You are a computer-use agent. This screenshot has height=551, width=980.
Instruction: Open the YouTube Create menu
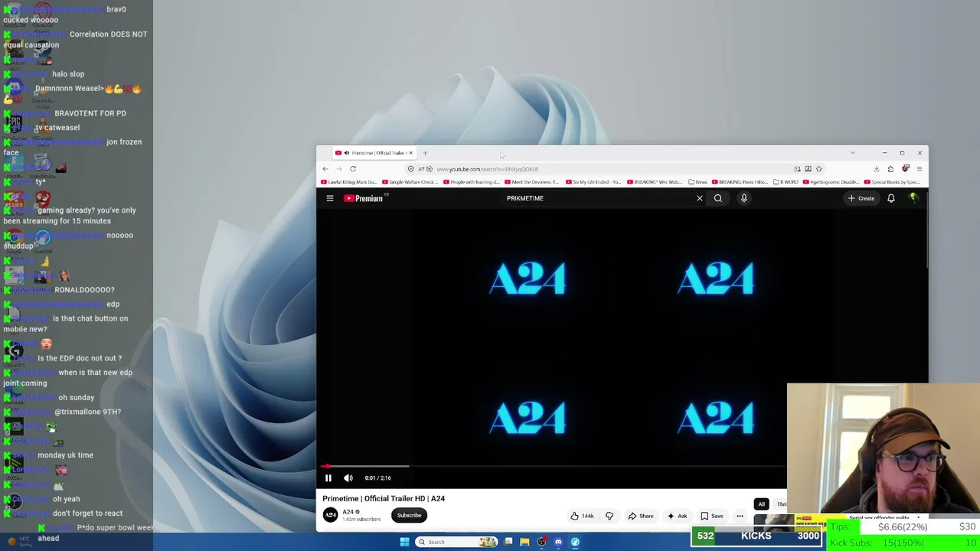point(861,198)
